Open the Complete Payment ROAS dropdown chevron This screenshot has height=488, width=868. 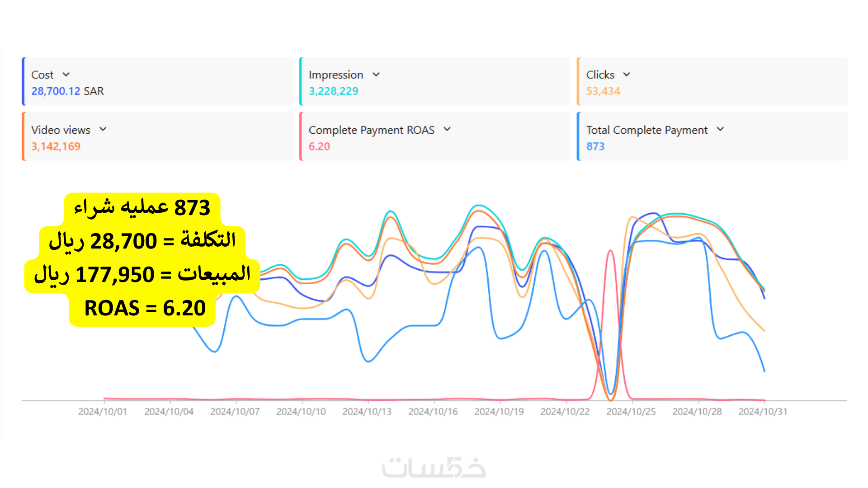tap(447, 130)
